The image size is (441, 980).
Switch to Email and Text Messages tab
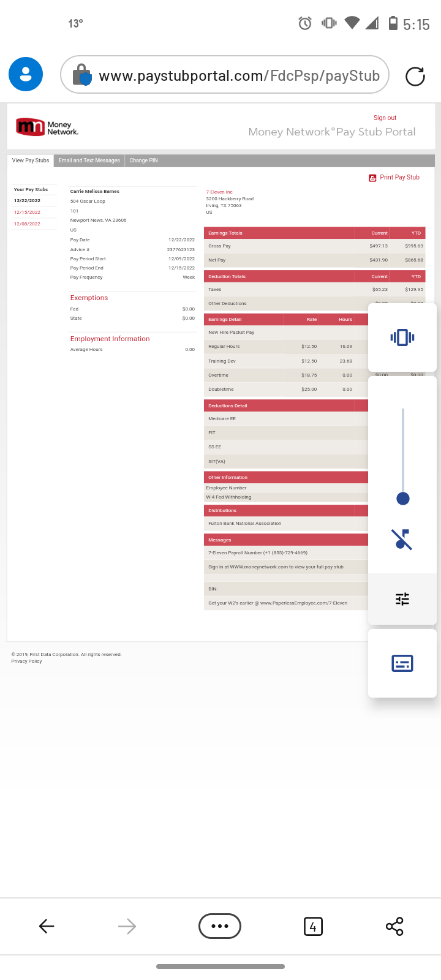(x=89, y=160)
